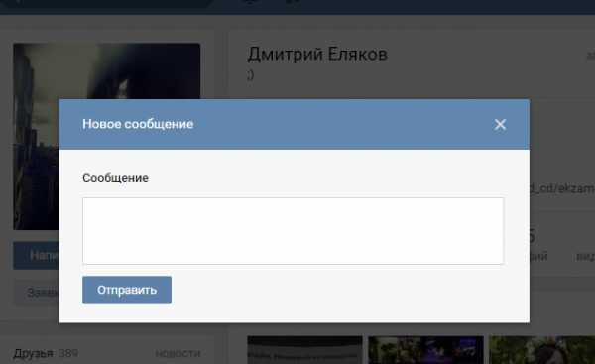Click the Отправить button

coord(127,290)
